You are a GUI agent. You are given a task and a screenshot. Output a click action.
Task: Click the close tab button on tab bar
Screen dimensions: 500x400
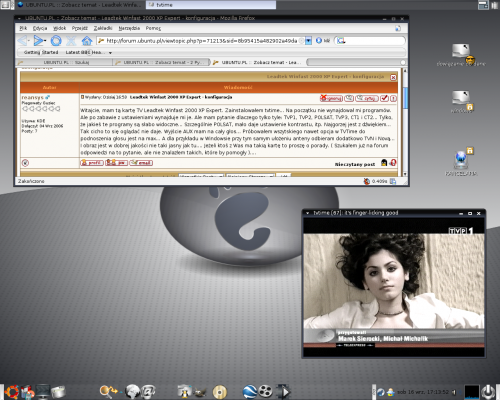point(403,62)
